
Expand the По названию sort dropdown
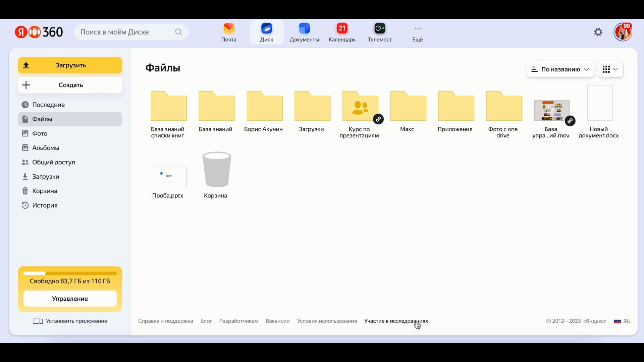point(560,69)
